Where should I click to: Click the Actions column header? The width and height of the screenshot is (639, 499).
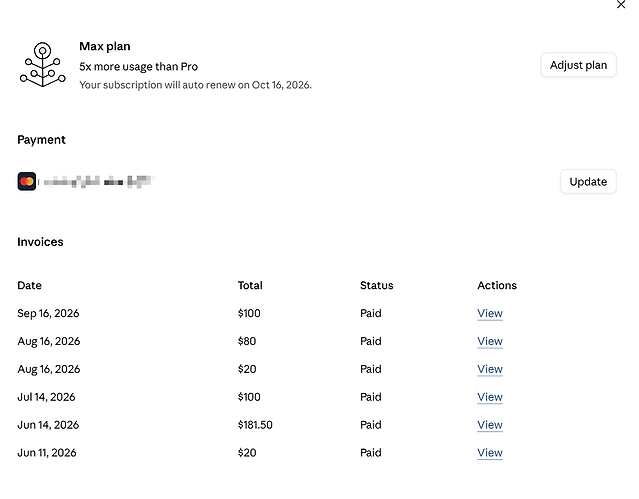pyautogui.click(x=497, y=285)
